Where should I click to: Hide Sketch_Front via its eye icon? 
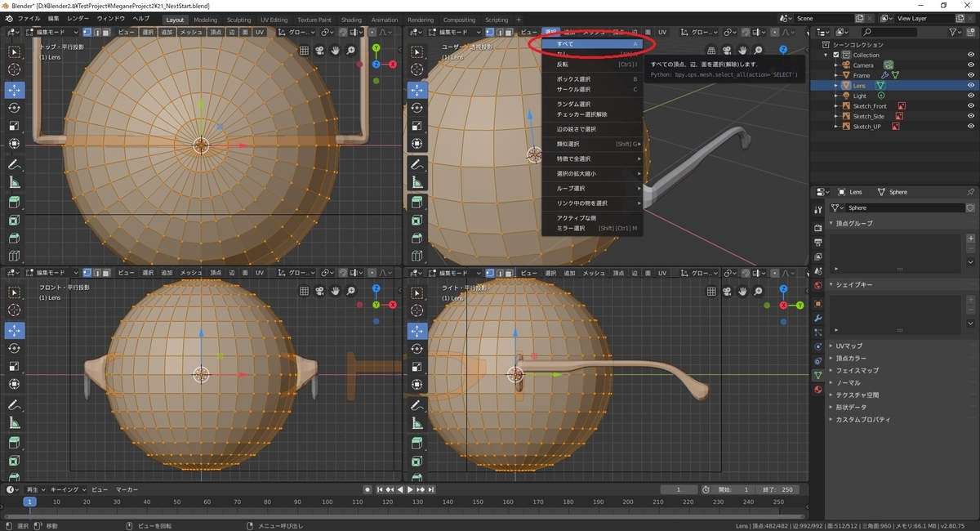[970, 105]
